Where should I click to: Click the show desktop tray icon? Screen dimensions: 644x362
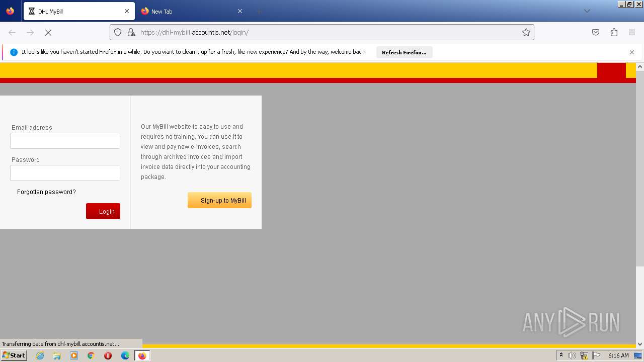(638, 355)
